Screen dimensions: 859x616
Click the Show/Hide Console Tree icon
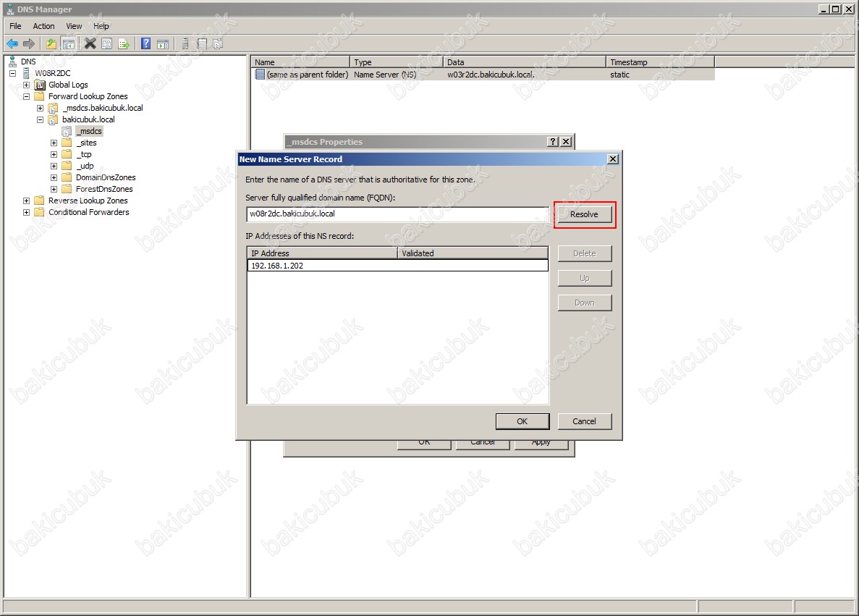[69, 44]
